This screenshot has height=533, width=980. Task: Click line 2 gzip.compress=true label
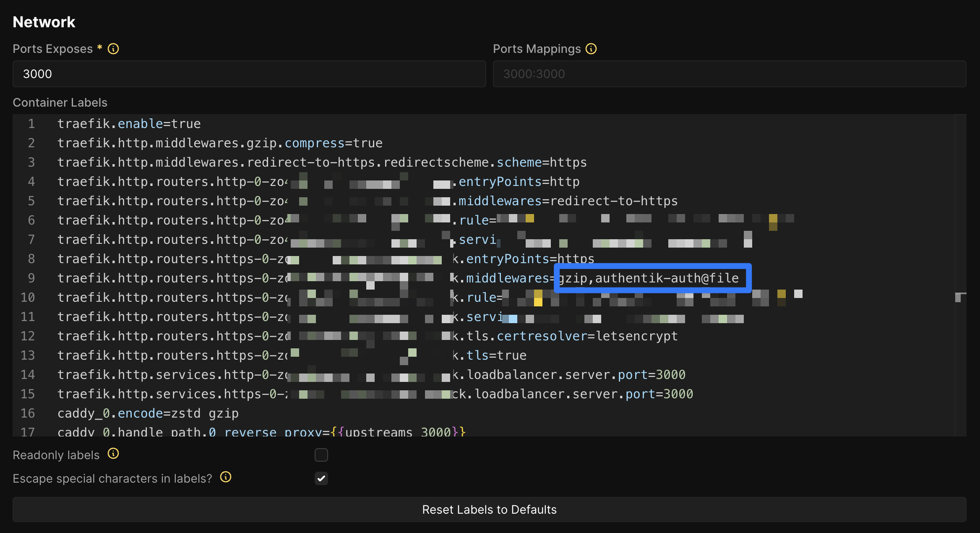click(220, 143)
